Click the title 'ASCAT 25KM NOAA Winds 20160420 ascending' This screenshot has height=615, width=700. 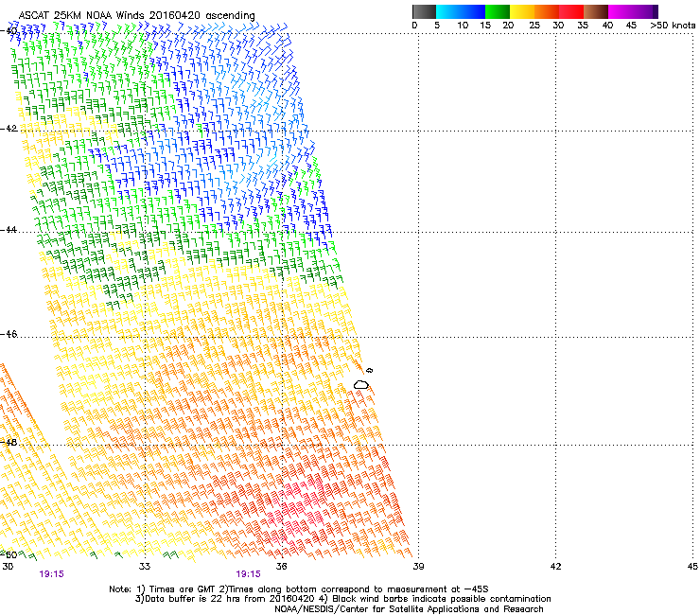coord(136,15)
